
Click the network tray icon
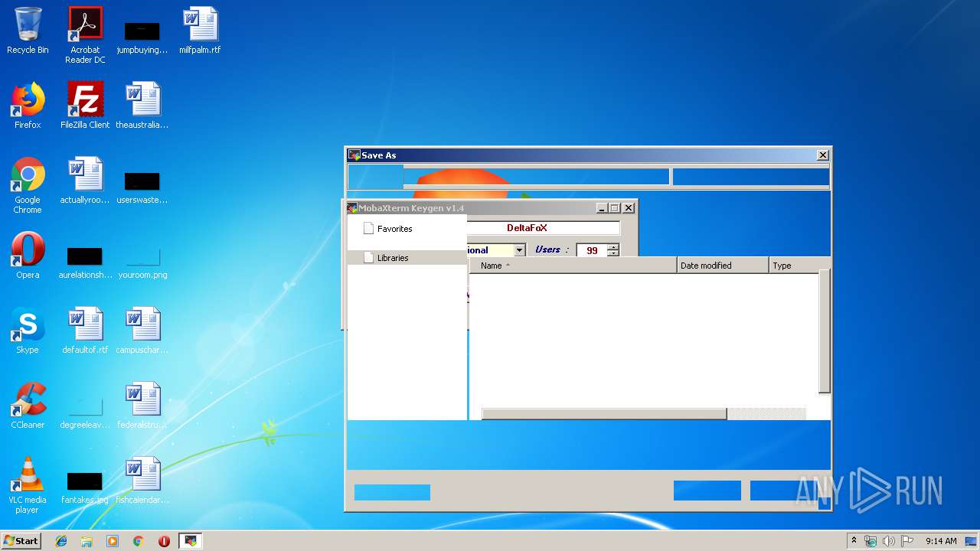[871, 541]
